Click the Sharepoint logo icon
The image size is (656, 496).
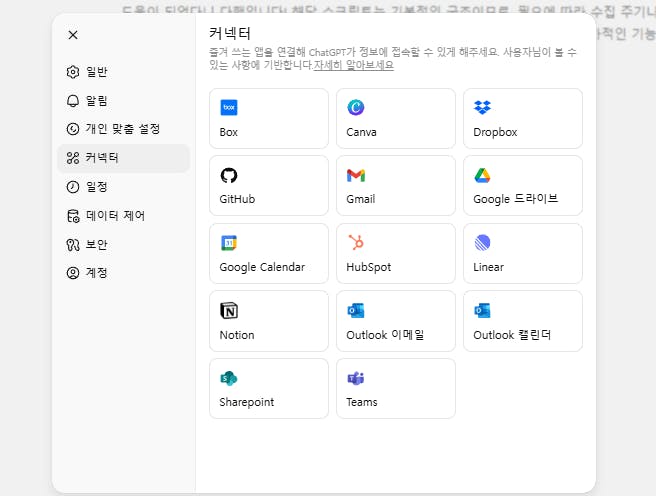pyautogui.click(x=229, y=378)
